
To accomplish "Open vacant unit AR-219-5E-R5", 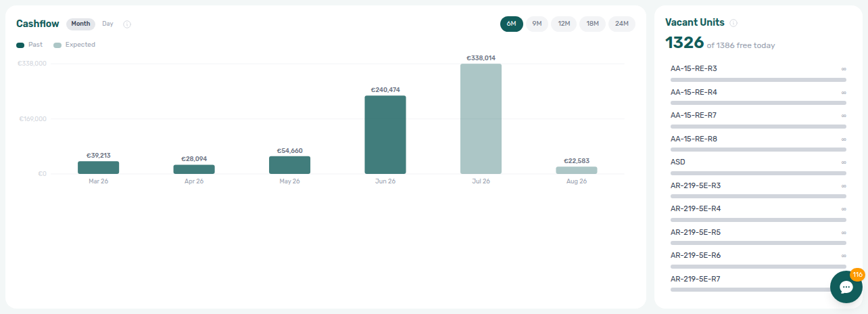I will click(x=696, y=232).
